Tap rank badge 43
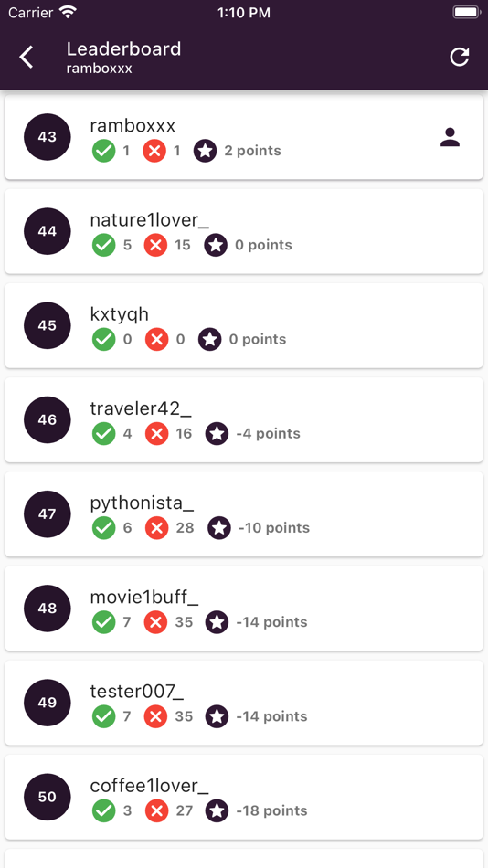 click(48, 137)
